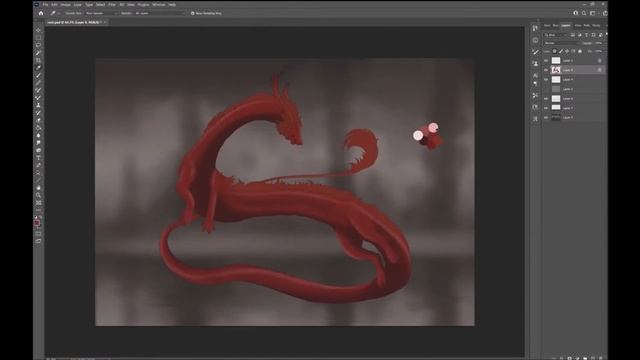This screenshot has height=360, width=640.
Task: Filter layers by pixel layers icon
Action: (573, 35)
